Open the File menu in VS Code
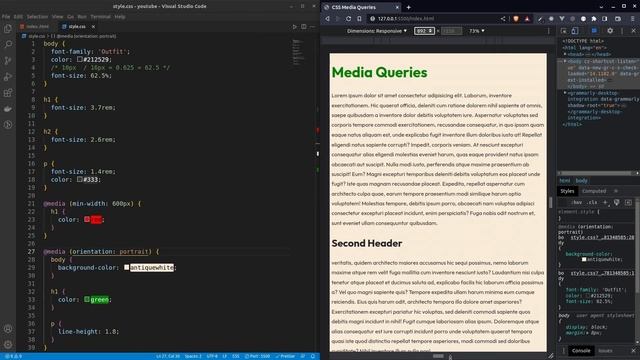This screenshot has height=360, width=640. pos(6,17)
